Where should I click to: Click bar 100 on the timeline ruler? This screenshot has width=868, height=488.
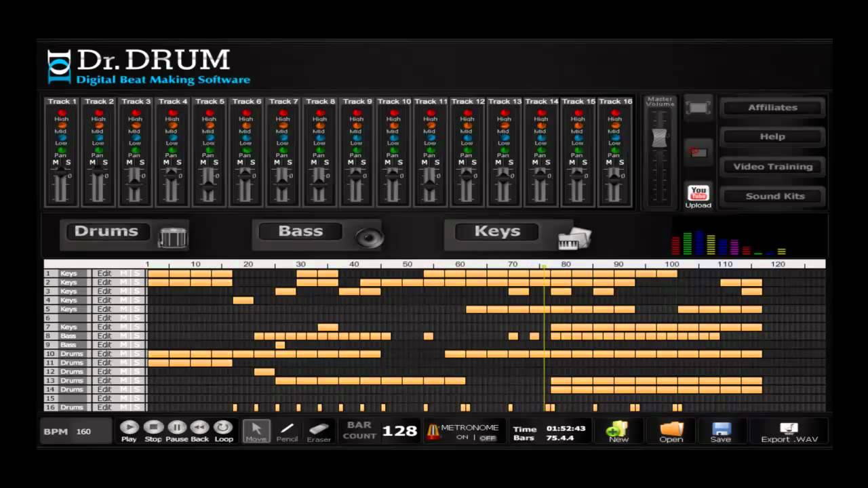(x=671, y=264)
